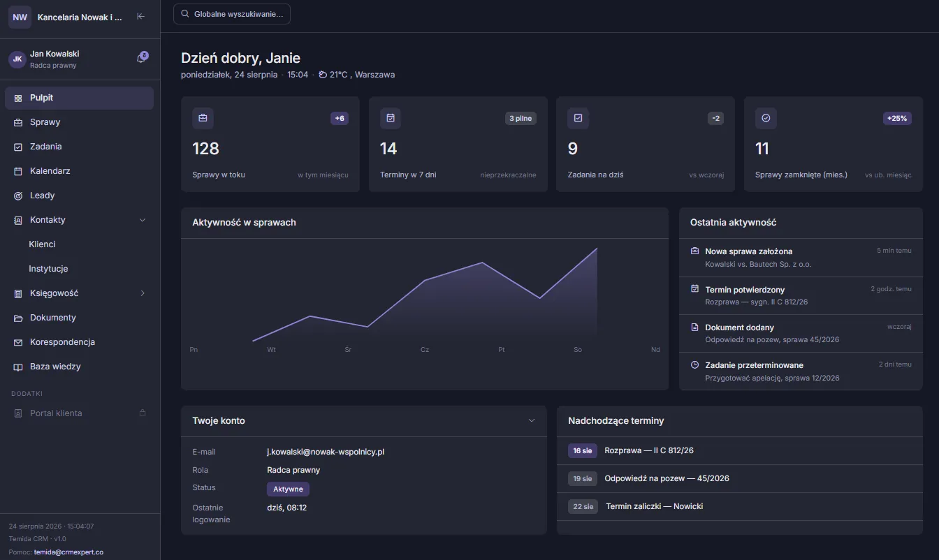Screen dimensions: 939x560
Task: Click the weather cloud icon by 21°C
Action: tap(323, 75)
